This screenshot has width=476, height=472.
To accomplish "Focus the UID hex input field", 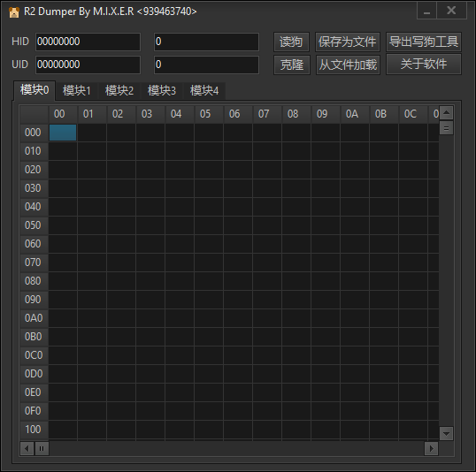I will [x=88, y=65].
